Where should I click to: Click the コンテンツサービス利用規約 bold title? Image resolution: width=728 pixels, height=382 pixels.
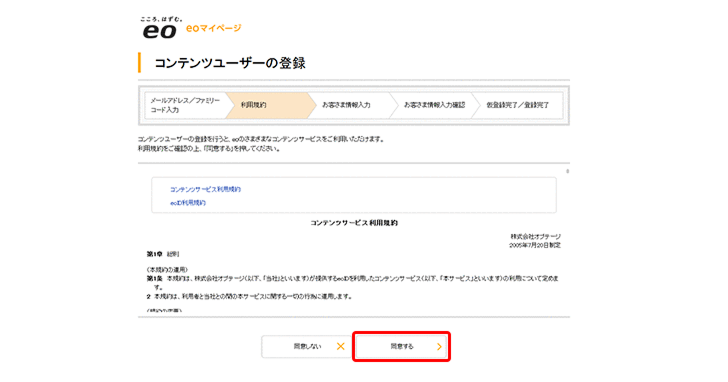(x=354, y=223)
